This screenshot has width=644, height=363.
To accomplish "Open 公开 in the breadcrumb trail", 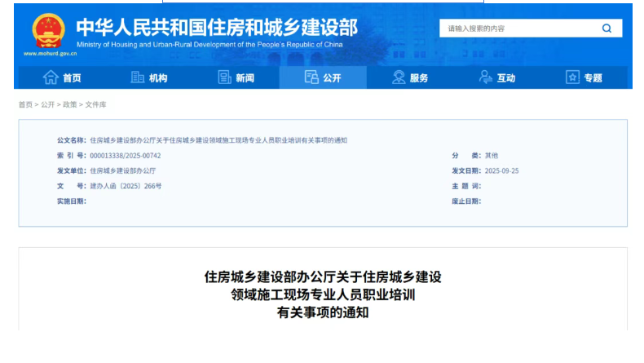I will (x=47, y=104).
